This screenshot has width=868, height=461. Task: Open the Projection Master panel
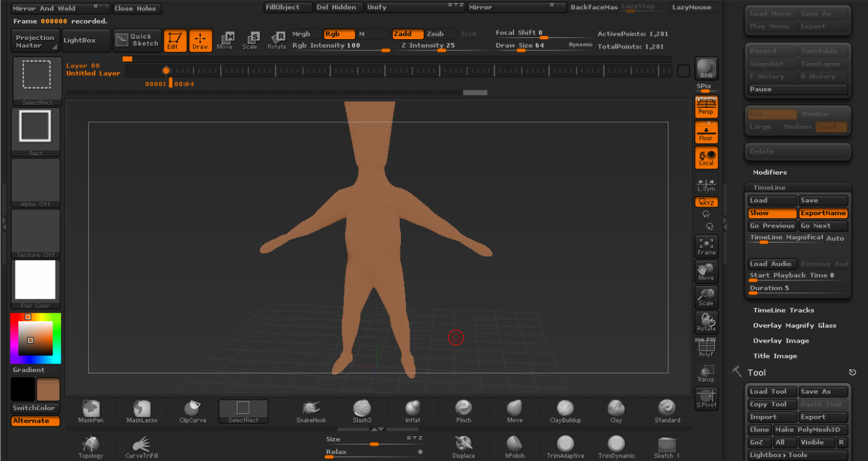tap(35, 41)
